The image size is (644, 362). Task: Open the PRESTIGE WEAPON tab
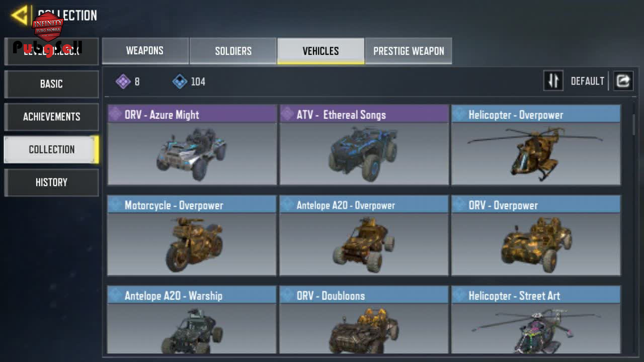point(409,51)
